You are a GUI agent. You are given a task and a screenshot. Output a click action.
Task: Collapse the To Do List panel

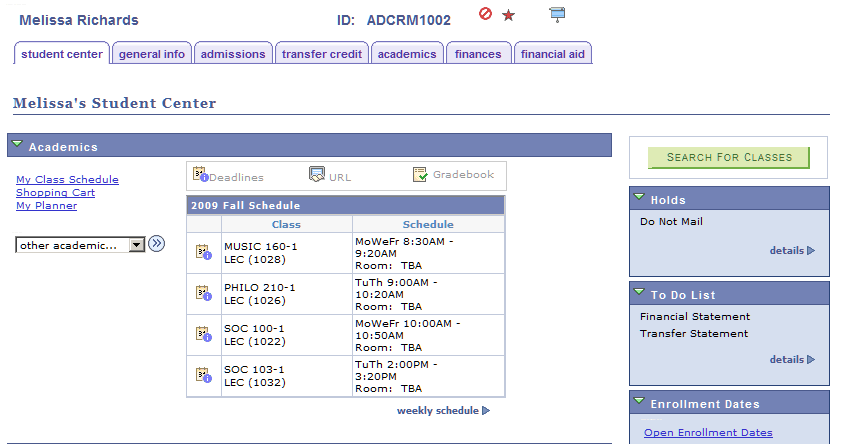coord(639,292)
